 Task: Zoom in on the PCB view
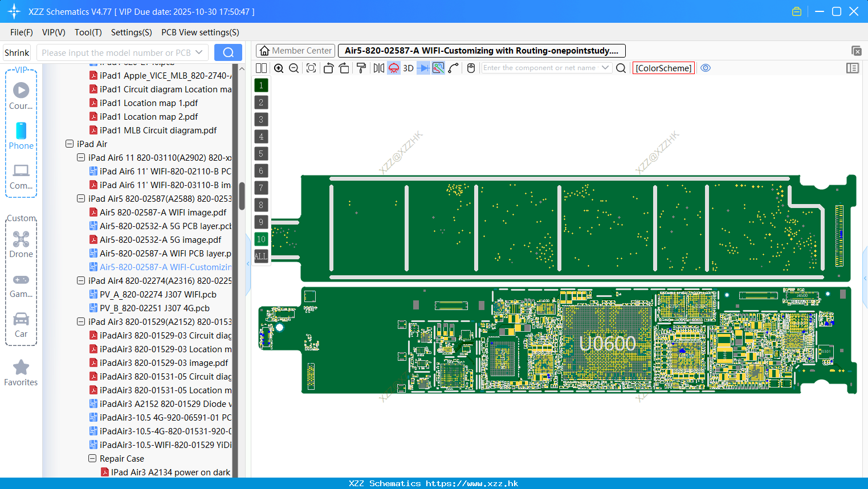pos(279,68)
